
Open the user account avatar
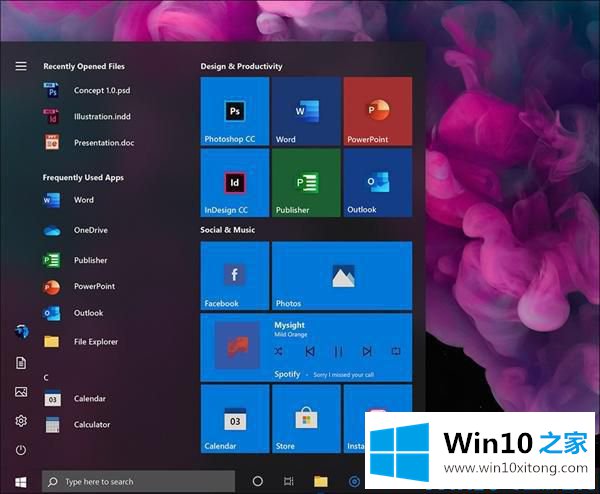tap(21, 331)
